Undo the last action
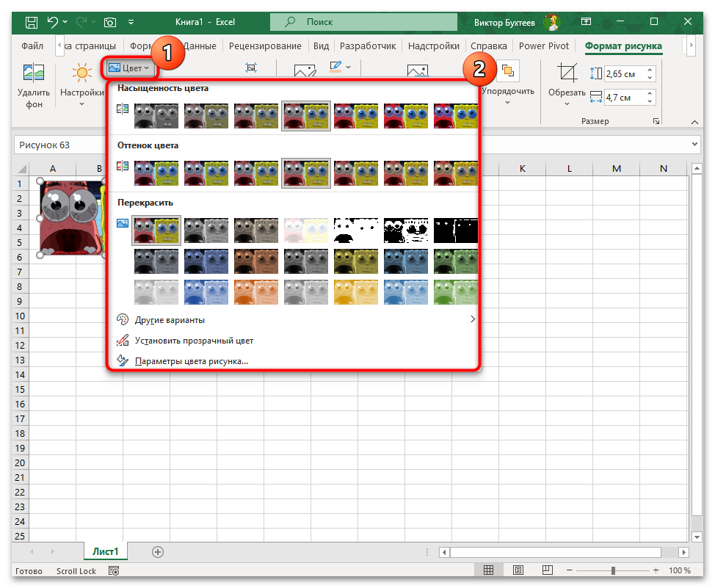 (x=53, y=22)
